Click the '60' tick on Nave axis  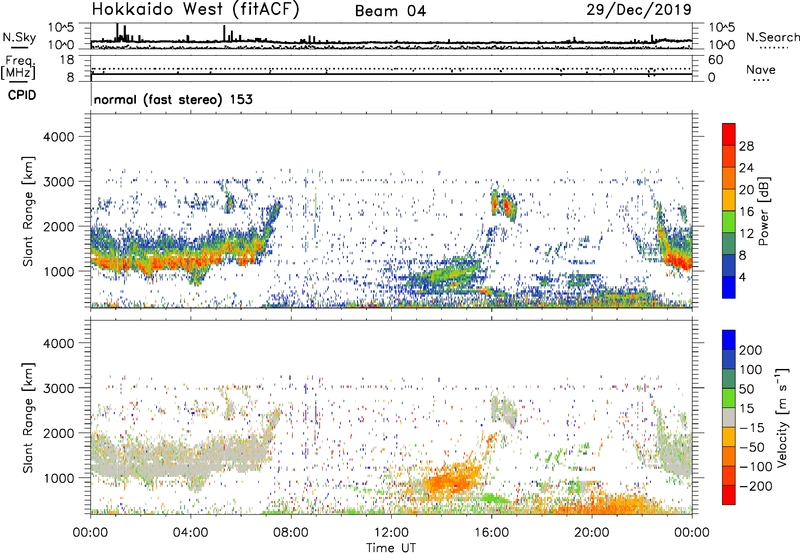[x=715, y=60]
